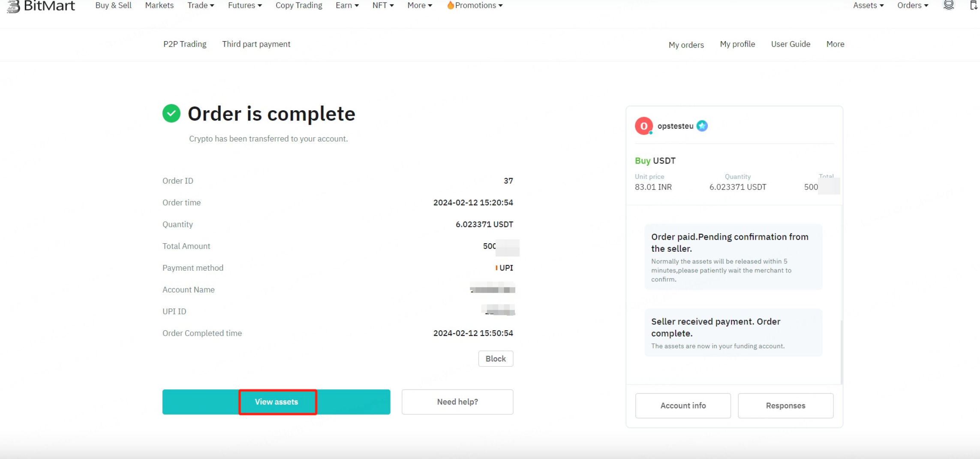Click the 'Order paid.Pending confirmation' message

coord(733,257)
